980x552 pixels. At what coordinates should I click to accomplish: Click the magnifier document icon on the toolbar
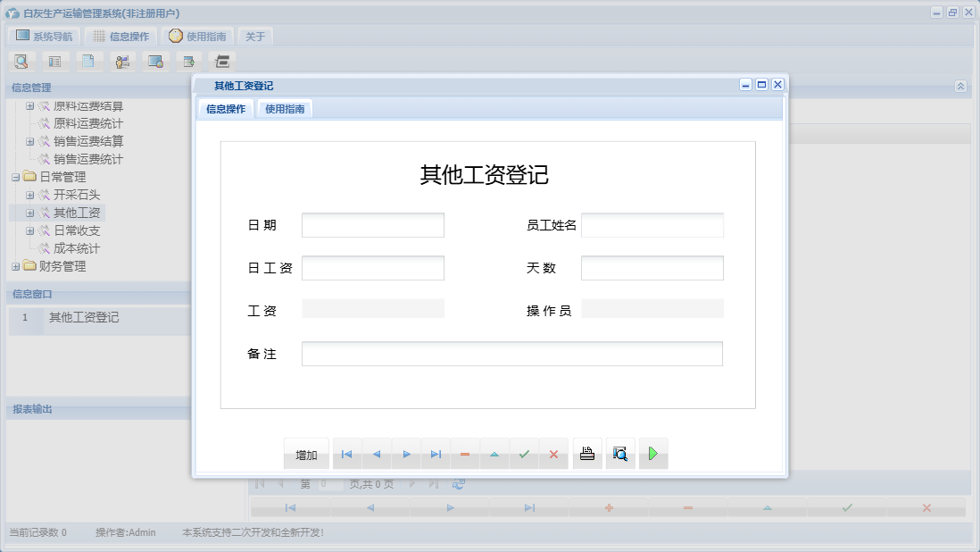[x=21, y=61]
